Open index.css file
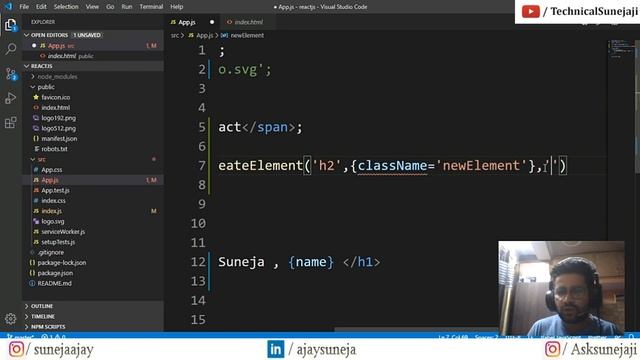Screen dimensions: 640x360 (53, 200)
